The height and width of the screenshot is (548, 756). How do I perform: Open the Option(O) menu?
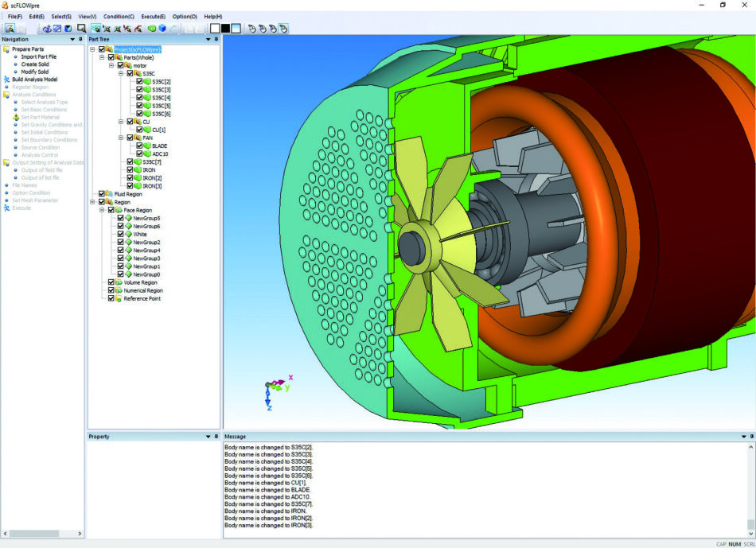click(x=185, y=17)
